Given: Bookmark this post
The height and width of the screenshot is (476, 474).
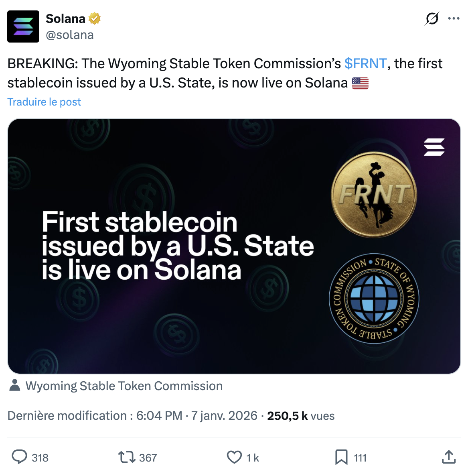Looking at the screenshot, I should pyautogui.click(x=342, y=457).
